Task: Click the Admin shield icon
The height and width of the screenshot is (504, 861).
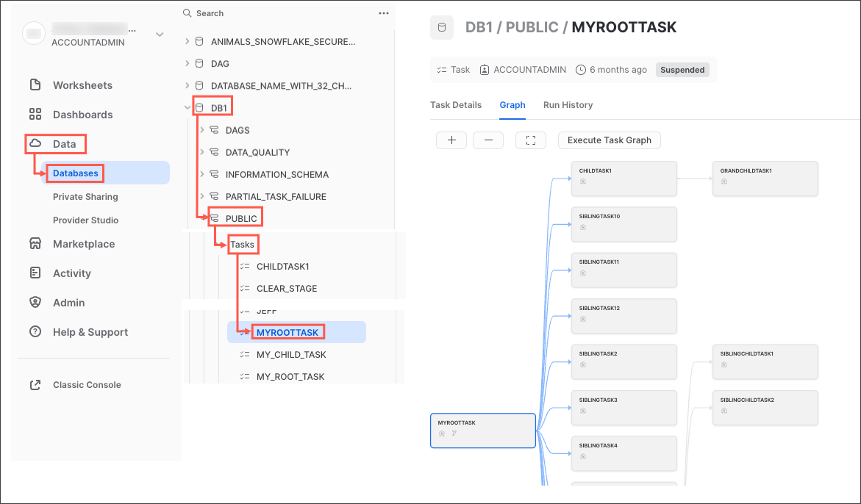Action: point(35,303)
